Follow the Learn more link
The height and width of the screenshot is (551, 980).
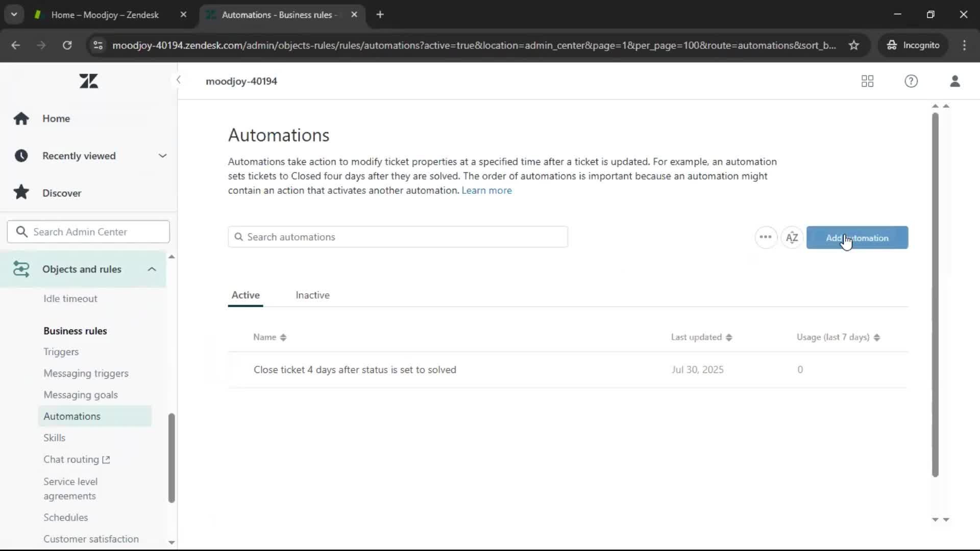coord(486,190)
